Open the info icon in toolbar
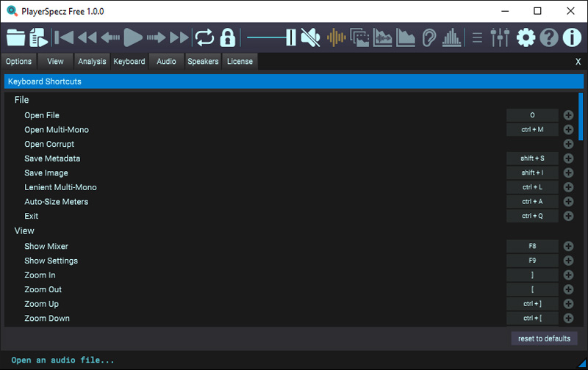The height and width of the screenshot is (370, 588). coord(572,37)
